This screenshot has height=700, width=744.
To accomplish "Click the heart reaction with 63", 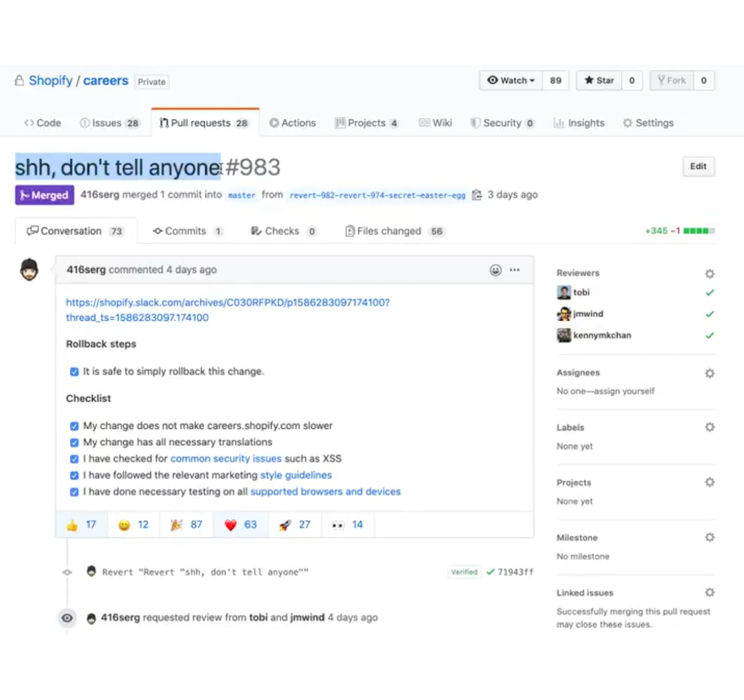I will click(x=241, y=524).
